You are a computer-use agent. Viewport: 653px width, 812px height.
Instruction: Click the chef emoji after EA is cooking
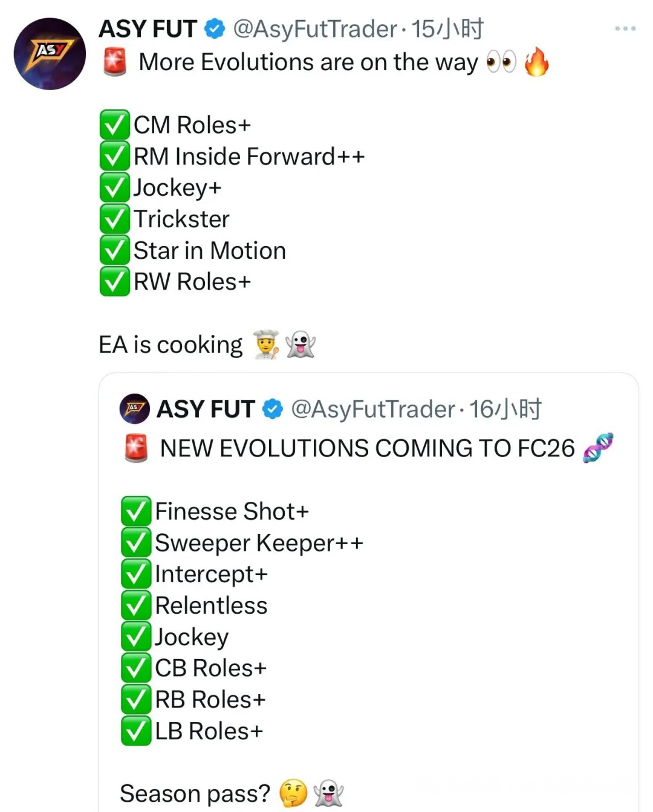267,345
